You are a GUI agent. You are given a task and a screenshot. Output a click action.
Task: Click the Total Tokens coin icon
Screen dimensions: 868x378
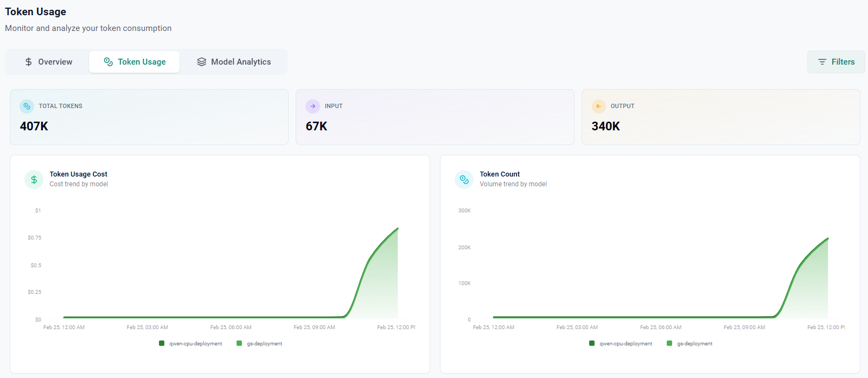[x=27, y=106]
